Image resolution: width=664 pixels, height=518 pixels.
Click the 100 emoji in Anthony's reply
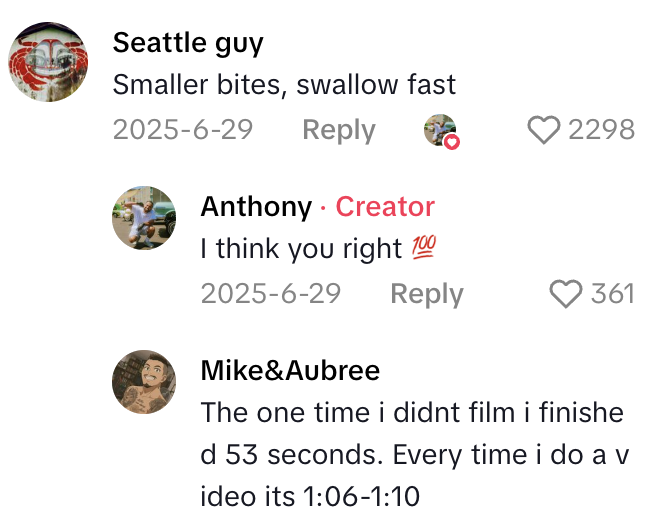[422, 249]
